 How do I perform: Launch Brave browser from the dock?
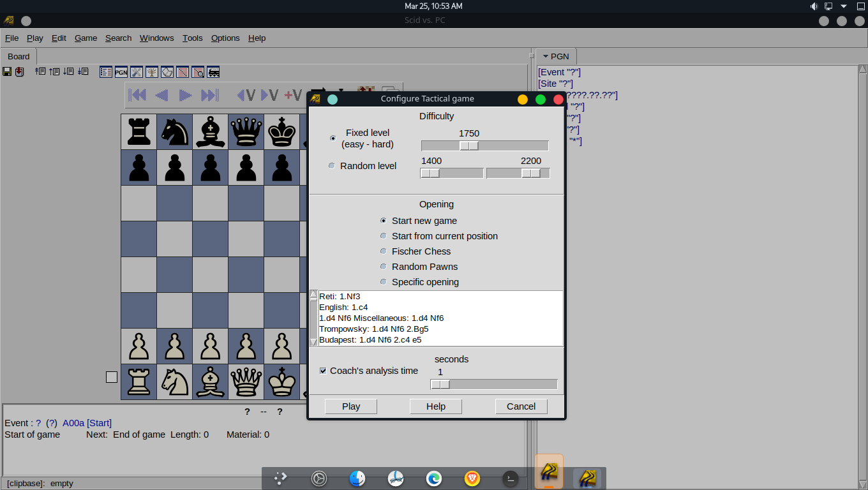(x=472, y=478)
